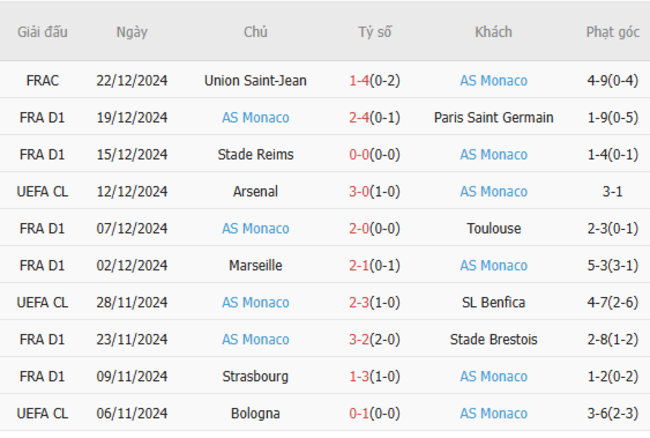This screenshot has height=438, width=650.
Task: Open the 3-0 Arsenal match score
Action: point(359,191)
